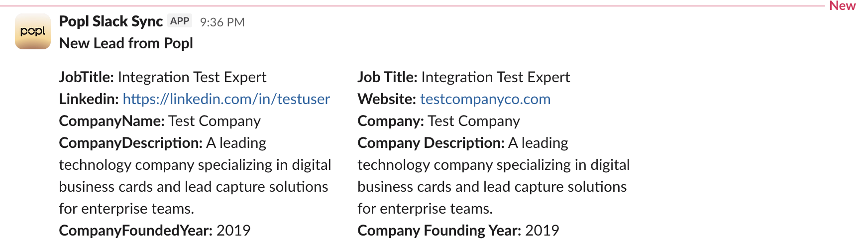Screen dimensions: 868x249
Task: Click the 2019 value after CompanyFoundedYear
Action: point(233,231)
